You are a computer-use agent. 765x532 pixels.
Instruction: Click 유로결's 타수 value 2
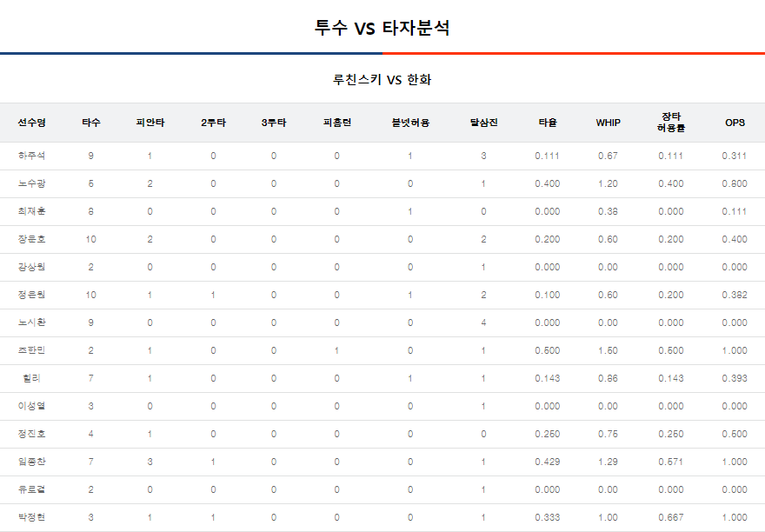(x=90, y=489)
